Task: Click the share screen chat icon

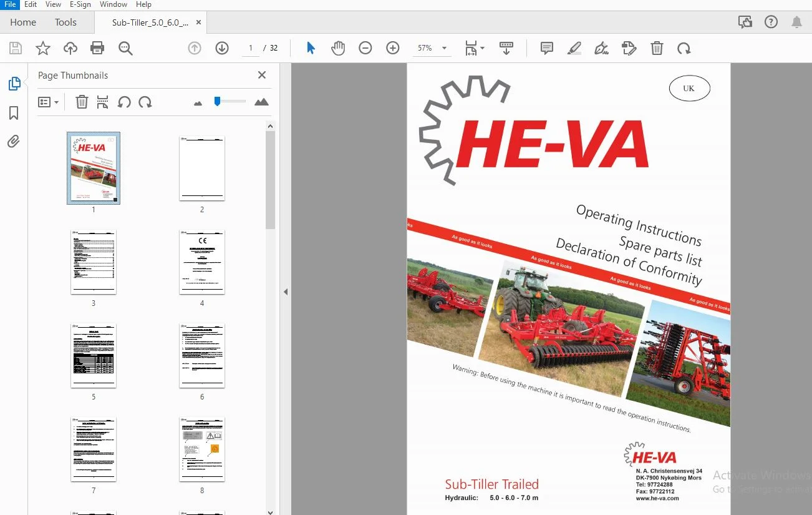Action: point(745,22)
